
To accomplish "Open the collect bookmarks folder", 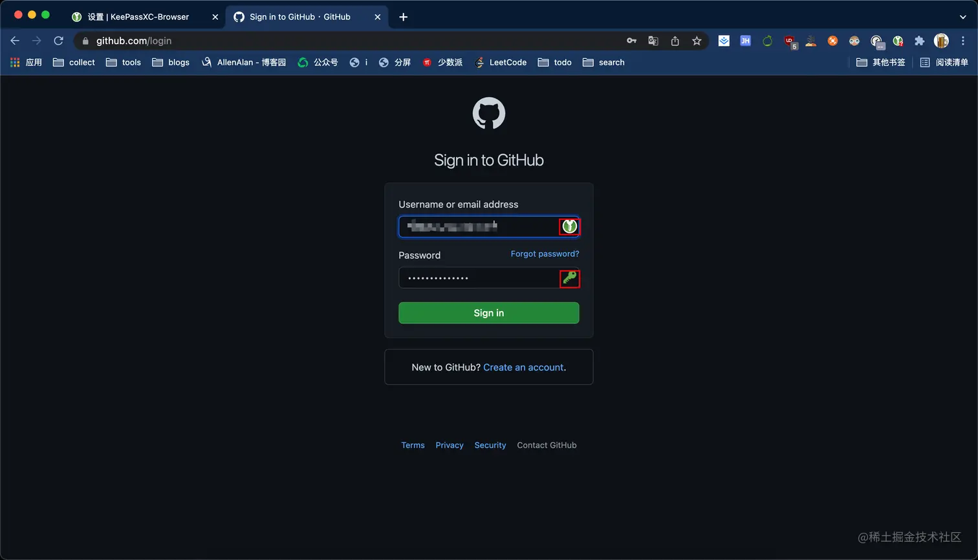I will pyautogui.click(x=74, y=63).
